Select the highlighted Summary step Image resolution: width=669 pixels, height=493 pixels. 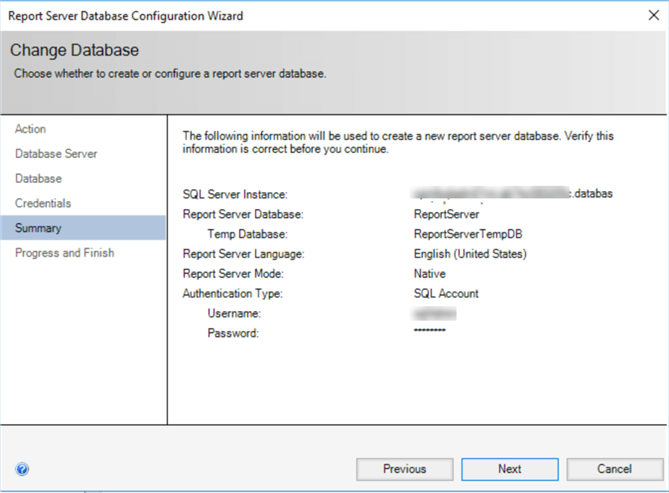38,228
